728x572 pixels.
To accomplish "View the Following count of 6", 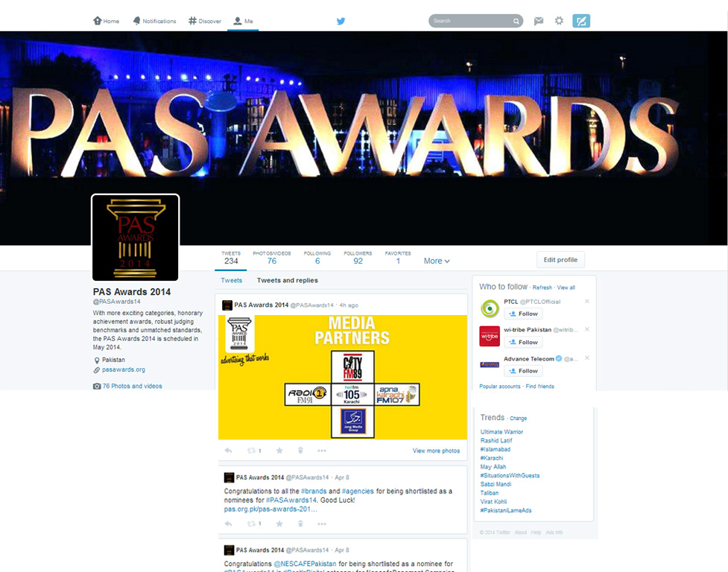I will point(317,258).
